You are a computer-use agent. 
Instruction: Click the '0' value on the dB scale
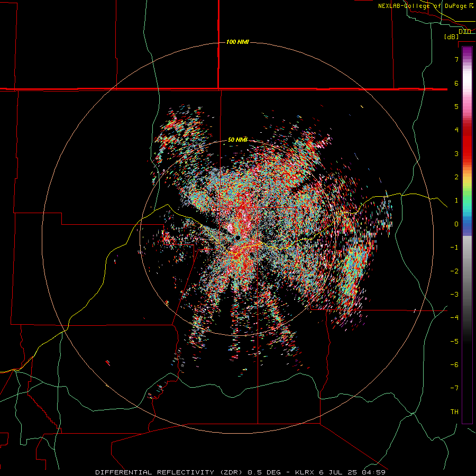[x=456, y=224]
